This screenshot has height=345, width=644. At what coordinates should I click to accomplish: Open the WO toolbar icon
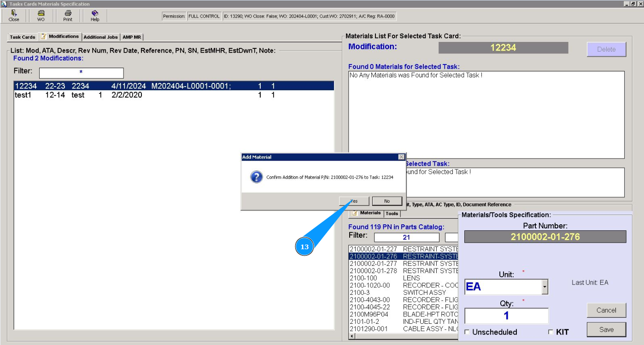[41, 16]
